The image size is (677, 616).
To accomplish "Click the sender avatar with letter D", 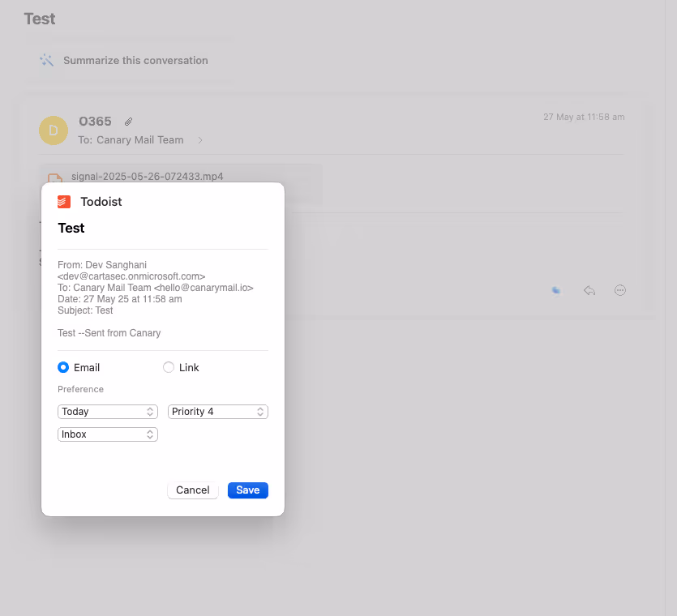I will 54,130.
